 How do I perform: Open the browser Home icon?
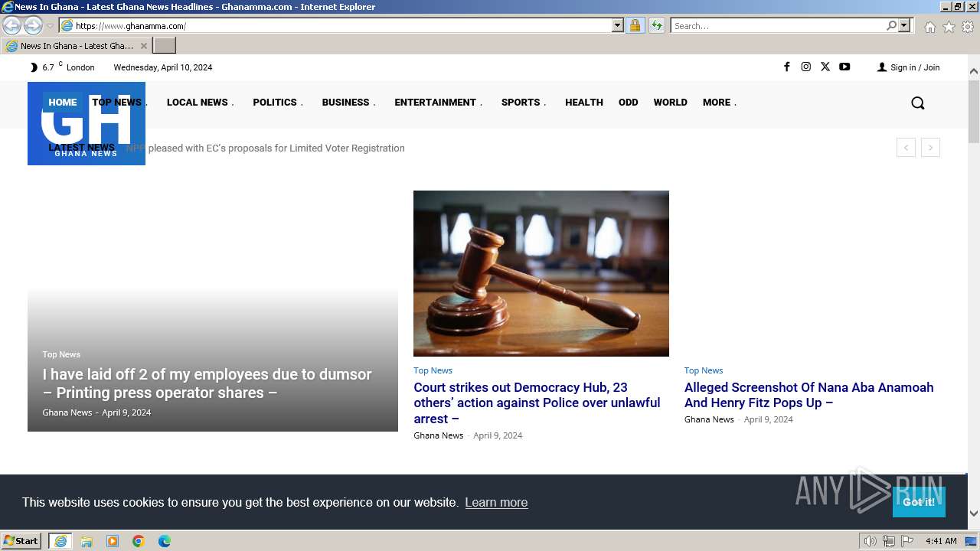929,27
